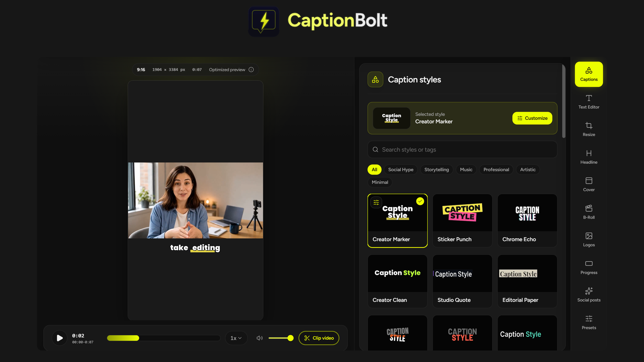Filter styles by Social Hype

point(401,170)
